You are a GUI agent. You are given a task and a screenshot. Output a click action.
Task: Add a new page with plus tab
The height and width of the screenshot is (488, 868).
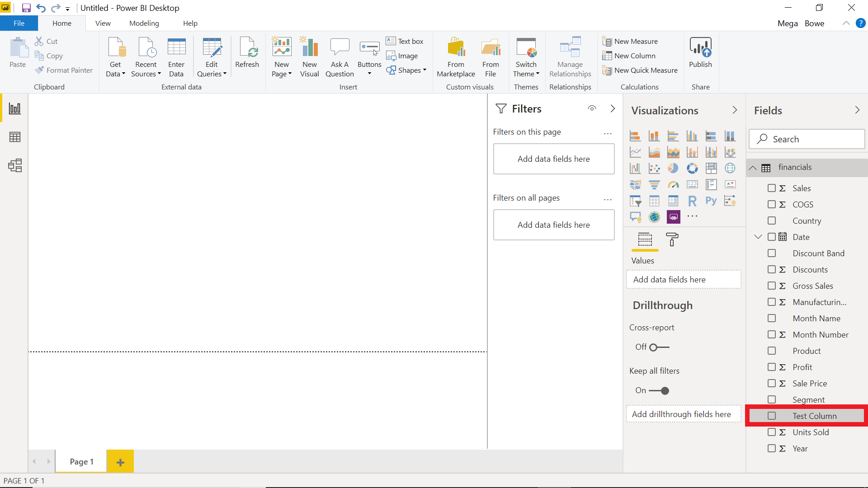point(120,461)
